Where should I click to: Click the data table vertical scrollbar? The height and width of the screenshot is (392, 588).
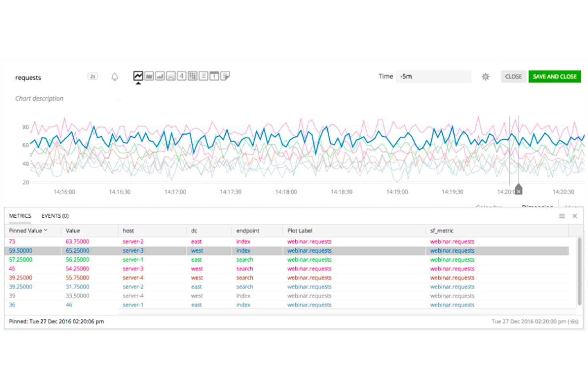[580, 272]
